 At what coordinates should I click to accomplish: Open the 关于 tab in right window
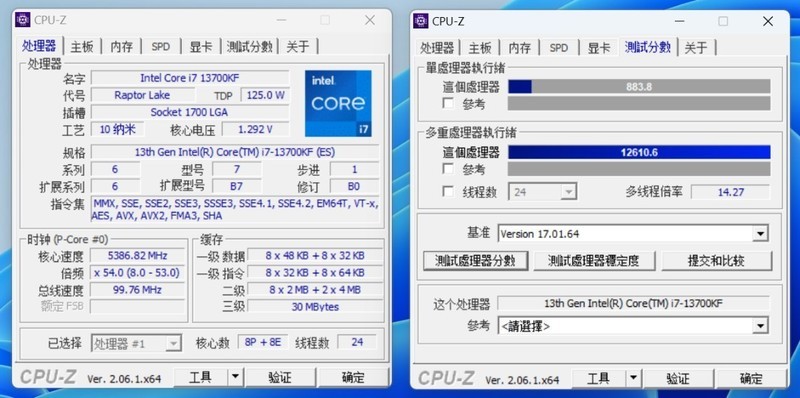pos(696,48)
